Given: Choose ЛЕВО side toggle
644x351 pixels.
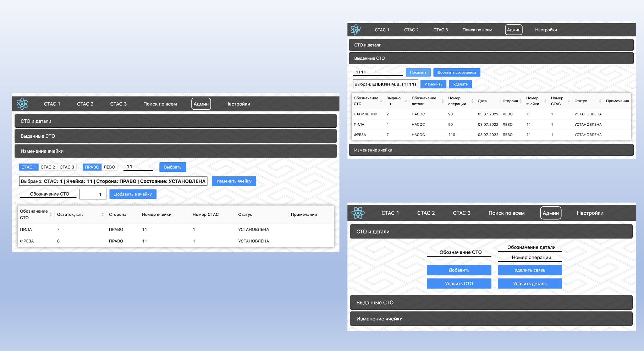Looking at the screenshot, I should (109, 167).
